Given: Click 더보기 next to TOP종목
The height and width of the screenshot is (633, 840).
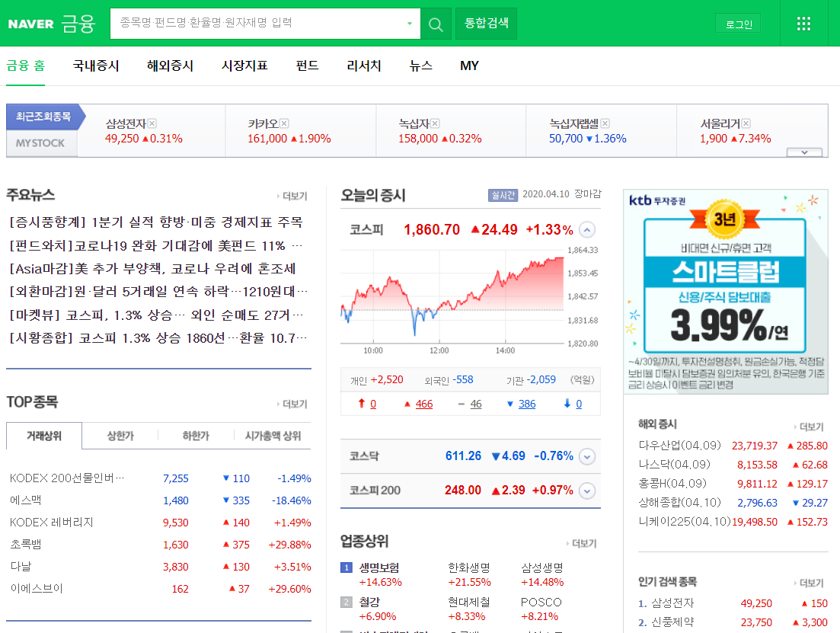Looking at the screenshot, I should point(292,404).
